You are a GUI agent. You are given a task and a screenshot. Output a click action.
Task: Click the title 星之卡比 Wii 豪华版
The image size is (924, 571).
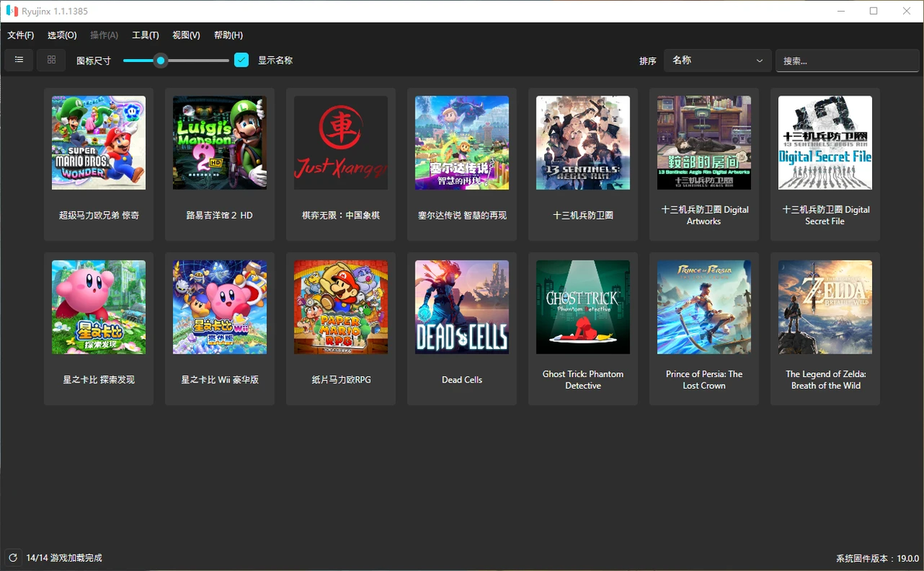[220, 380]
